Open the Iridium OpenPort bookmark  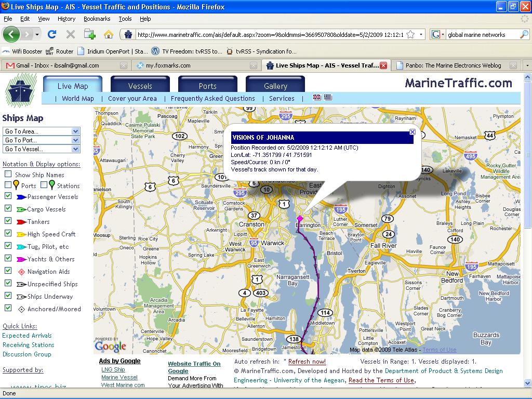point(112,51)
